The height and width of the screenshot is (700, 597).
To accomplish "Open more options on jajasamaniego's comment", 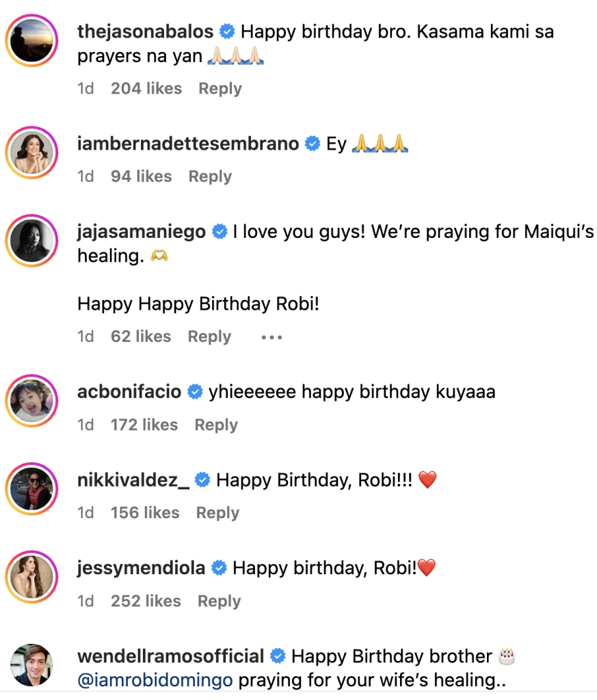I will [271, 337].
